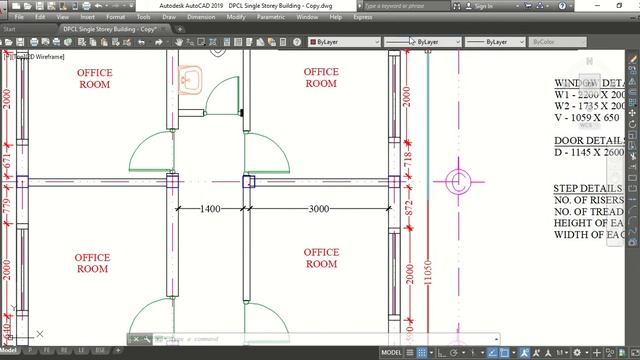The height and width of the screenshot is (360, 640).
Task: Select Move tool on right Modify toolbar
Action: point(632,113)
